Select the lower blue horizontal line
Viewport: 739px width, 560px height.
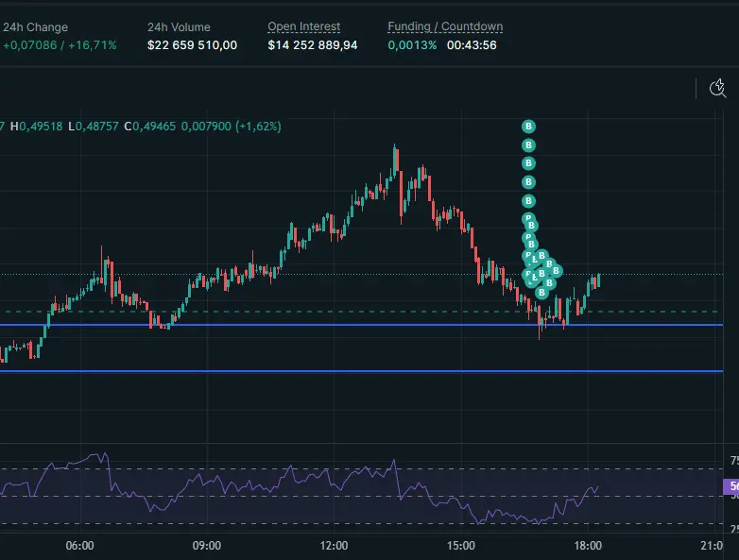pos(362,372)
